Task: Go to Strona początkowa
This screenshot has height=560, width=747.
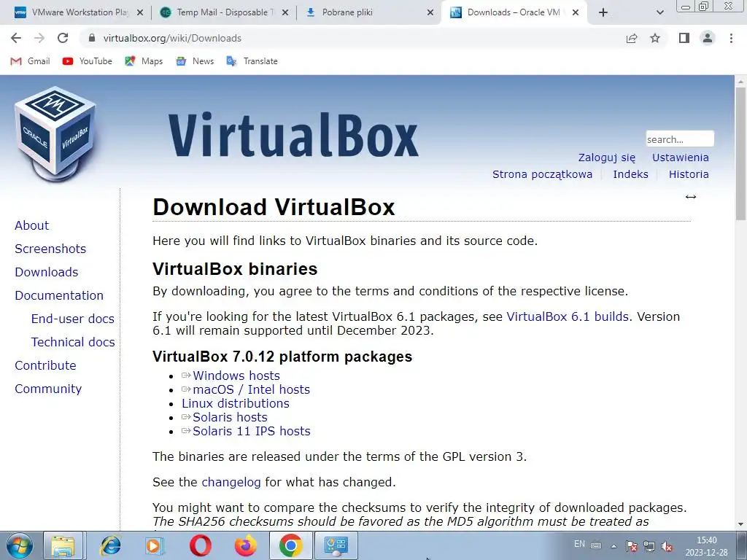Action: (542, 174)
